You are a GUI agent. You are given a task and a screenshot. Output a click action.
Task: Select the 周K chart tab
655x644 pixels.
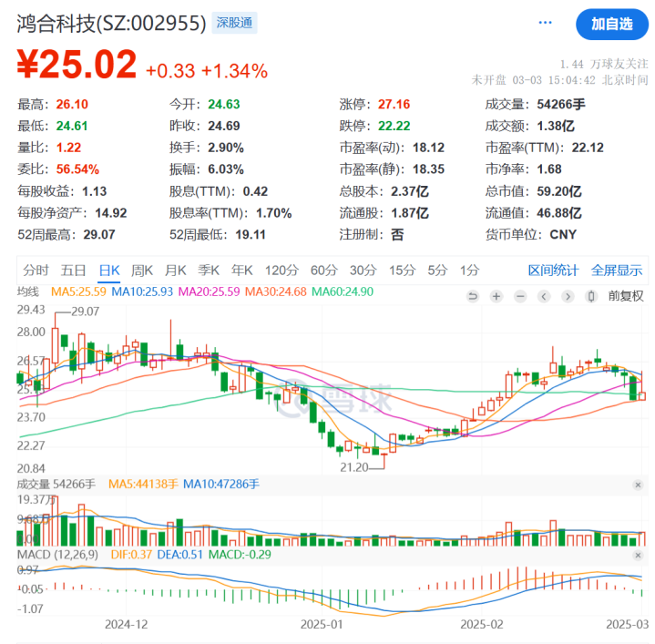point(142,271)
